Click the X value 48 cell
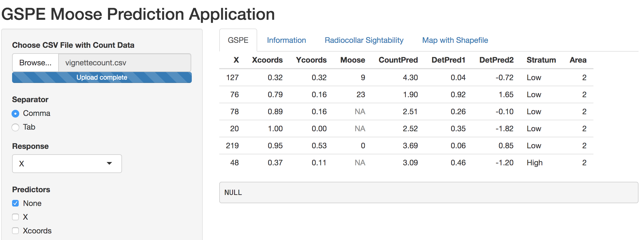The height and width of the screenshot is (240, 644). [x=235, y=163]
